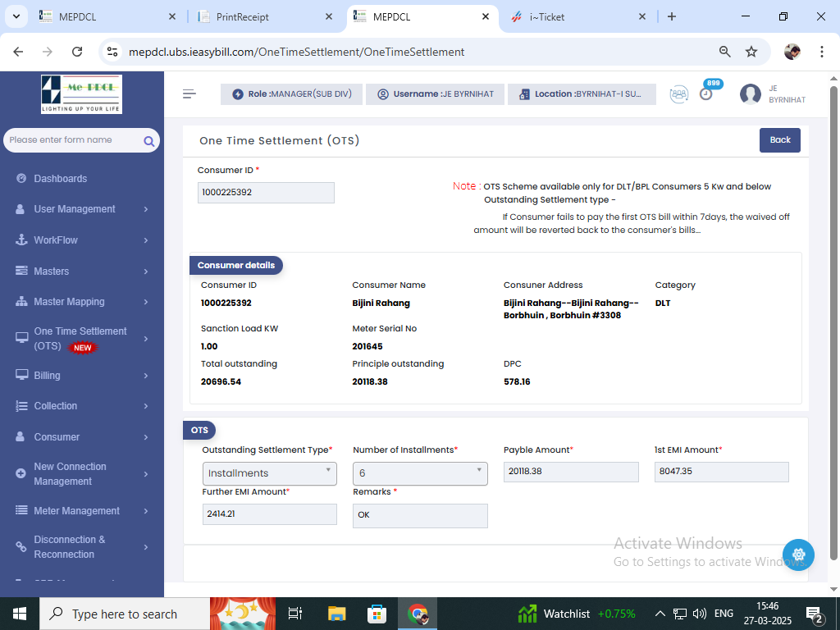The height and width of the screenshot is (630, 840).
Task: Expand Consumer sidebar menu
Action: (81, 437)
